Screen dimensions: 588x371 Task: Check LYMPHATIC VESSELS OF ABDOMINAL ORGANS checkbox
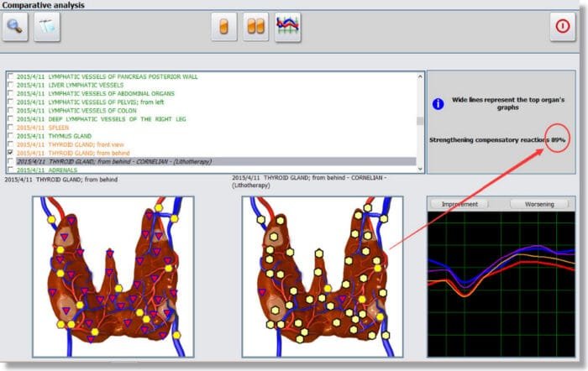(x=10, y=93)
